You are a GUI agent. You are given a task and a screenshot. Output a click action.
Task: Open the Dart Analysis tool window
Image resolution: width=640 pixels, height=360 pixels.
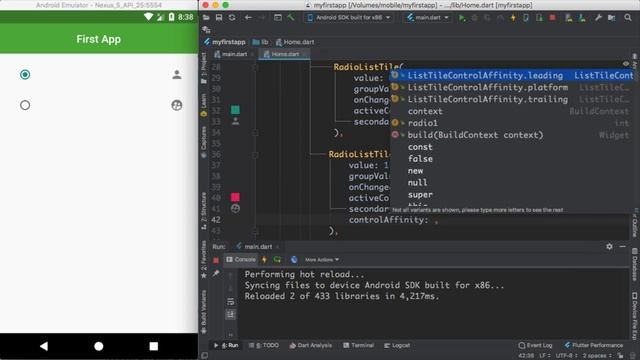[x=311, y=345]
